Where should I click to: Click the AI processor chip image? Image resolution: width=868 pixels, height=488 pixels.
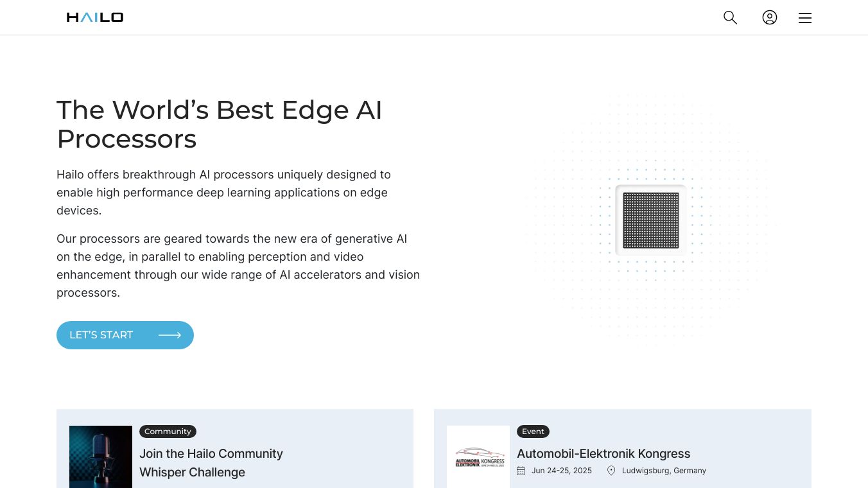[651, 220]
